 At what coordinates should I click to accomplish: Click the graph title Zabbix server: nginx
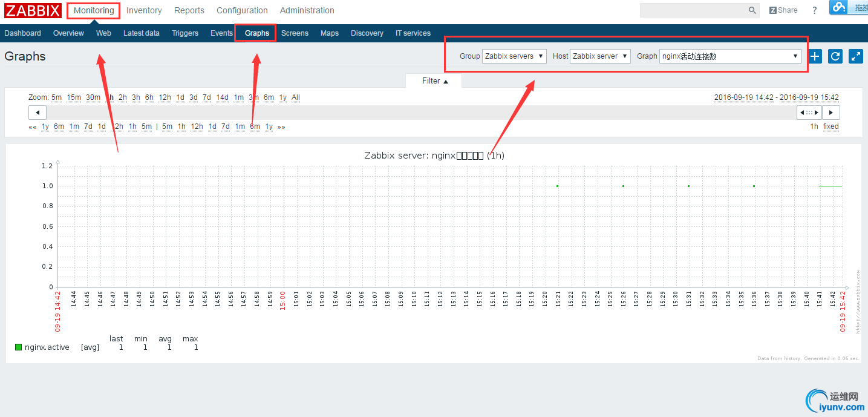(434, 156)
